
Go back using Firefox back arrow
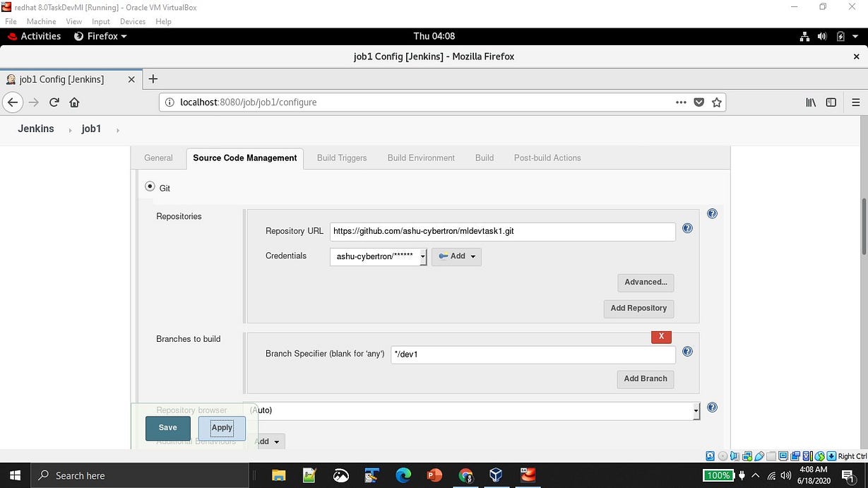tap(12, 102)
